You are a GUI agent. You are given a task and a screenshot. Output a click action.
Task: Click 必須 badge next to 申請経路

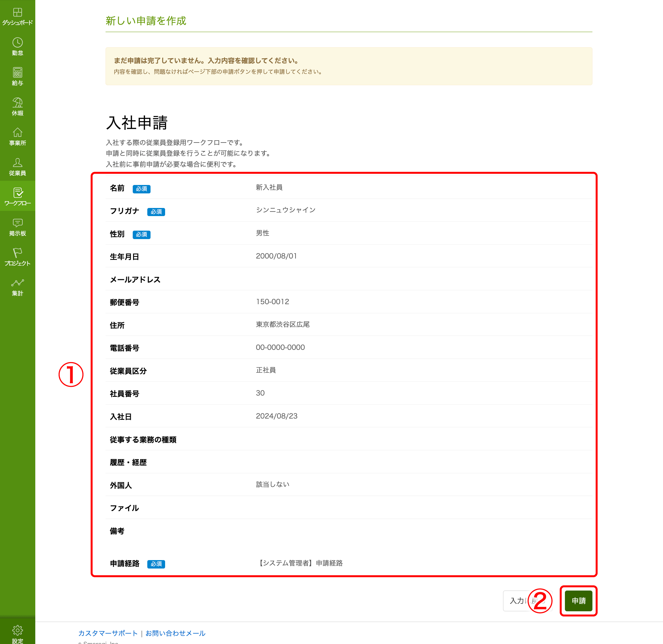click(x=156, y=564)
